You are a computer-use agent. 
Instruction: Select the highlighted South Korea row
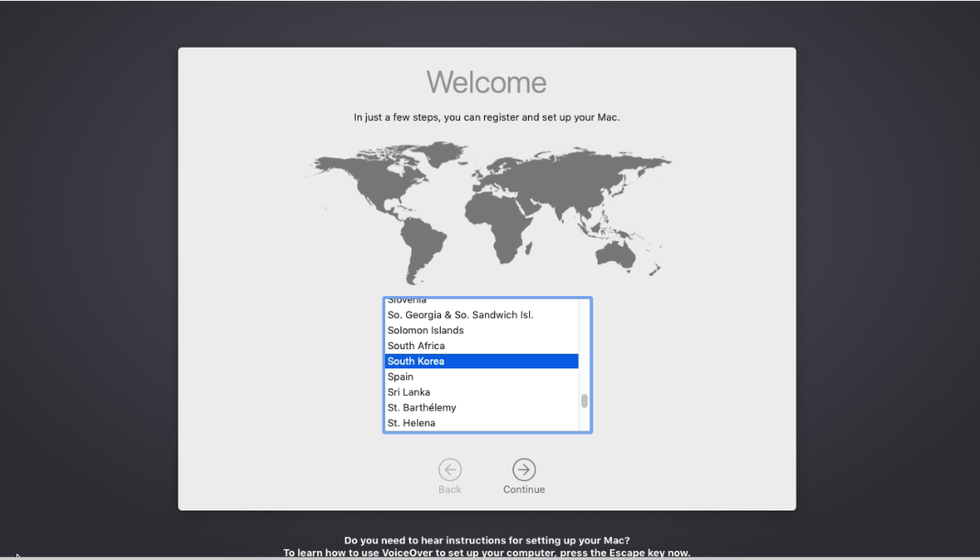(x=481, y=361)
